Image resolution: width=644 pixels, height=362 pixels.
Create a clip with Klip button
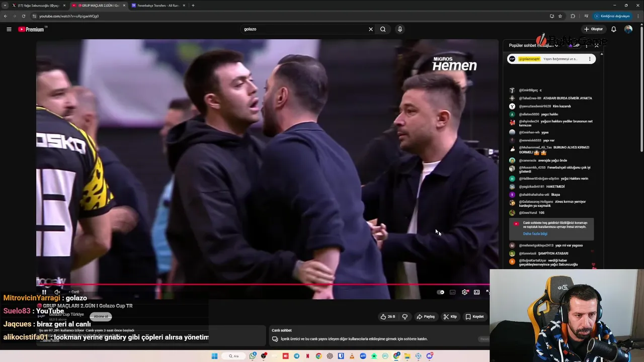point(450,317)
